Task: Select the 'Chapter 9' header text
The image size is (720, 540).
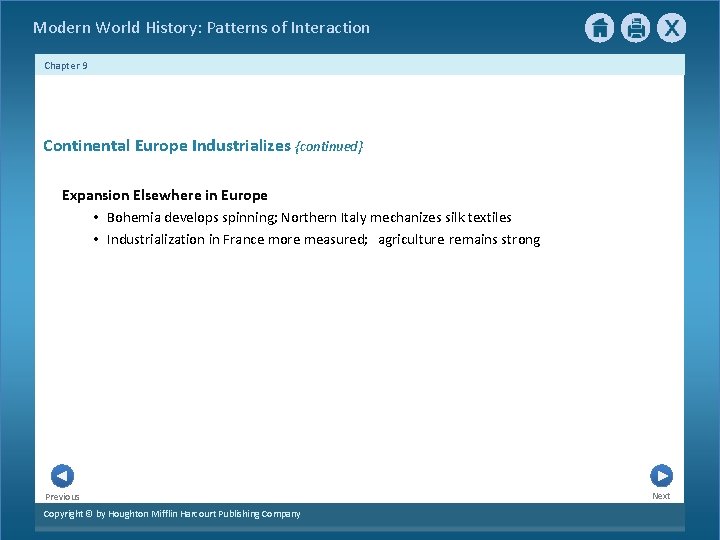Action: coord(66,66)
